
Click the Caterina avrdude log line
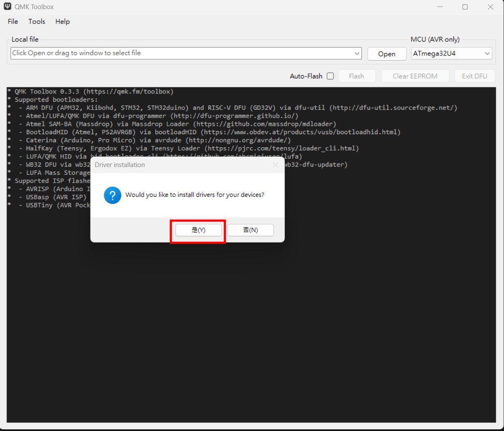[149, 140]
